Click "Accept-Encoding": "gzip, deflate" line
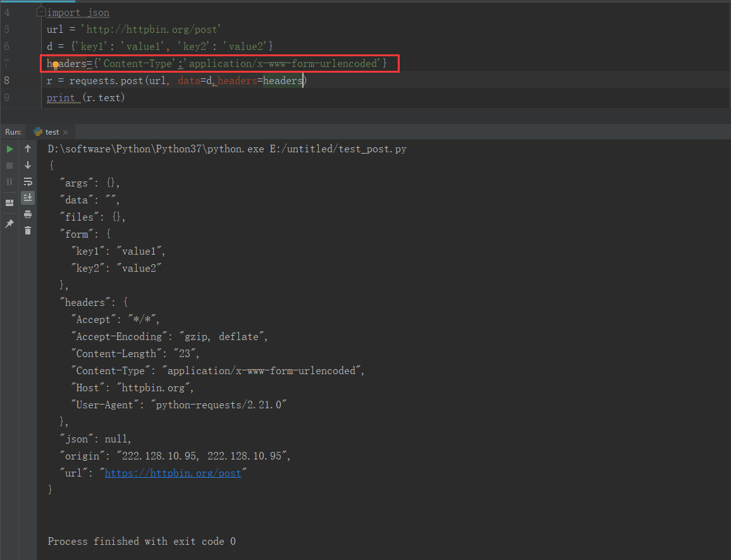Image resolution: width=731 pixels, height=560 pixels. 169,337
